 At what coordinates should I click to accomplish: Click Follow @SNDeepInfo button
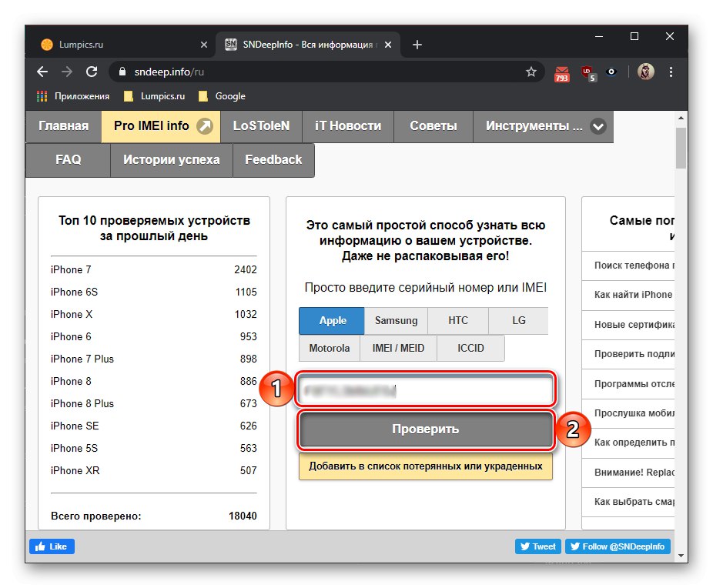point(618,546)
